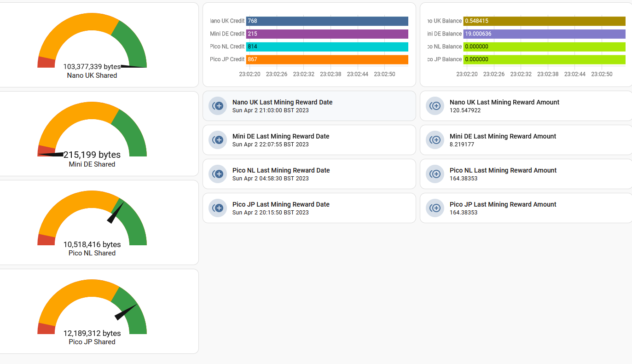632x364 pixels.
Task: Click the Mini DE Last Mining Reward Amount icon
Action: coord(435,140)
